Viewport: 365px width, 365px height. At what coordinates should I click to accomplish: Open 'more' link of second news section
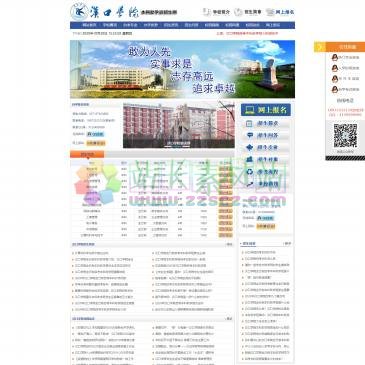[229, 319]
